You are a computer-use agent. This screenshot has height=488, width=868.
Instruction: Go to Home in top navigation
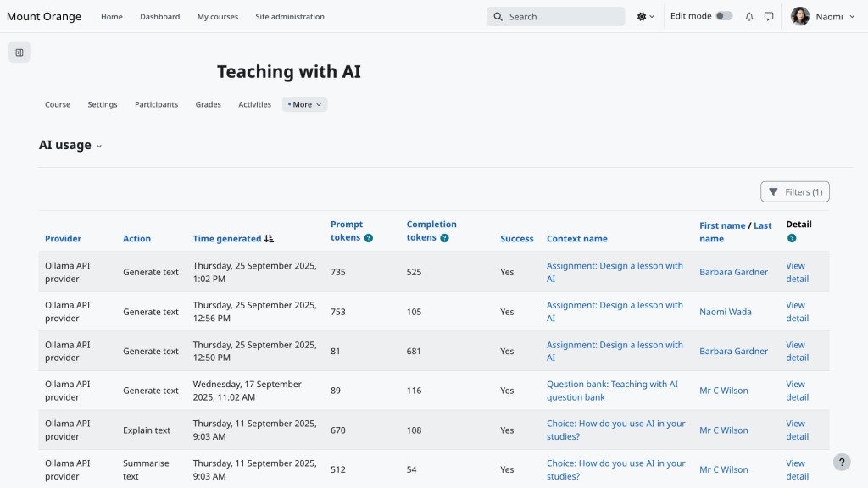[112, 17]
